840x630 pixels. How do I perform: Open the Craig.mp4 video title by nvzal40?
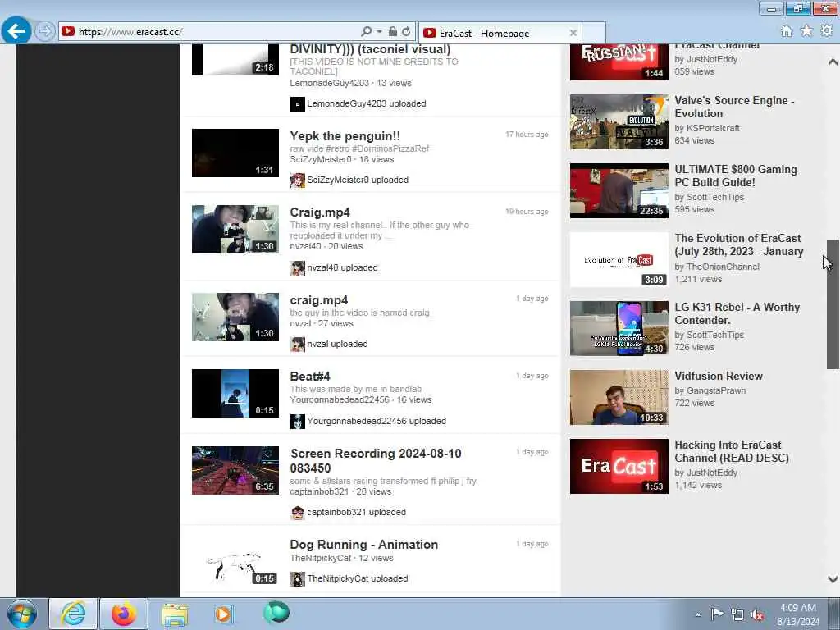(x=320, y=212)
